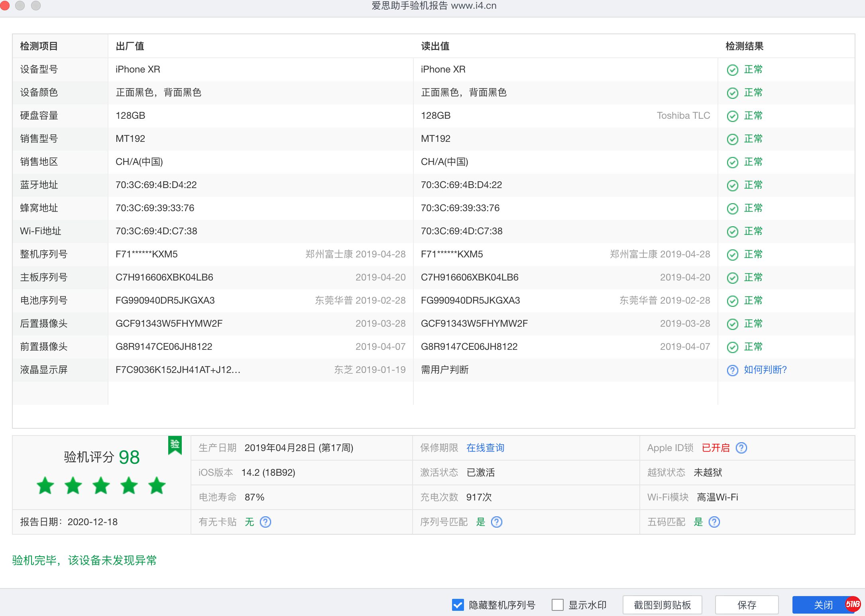Screen dimensions: 865x616
Task: Open the 在线查询 warranty link
Action: [x=486, y=448]
